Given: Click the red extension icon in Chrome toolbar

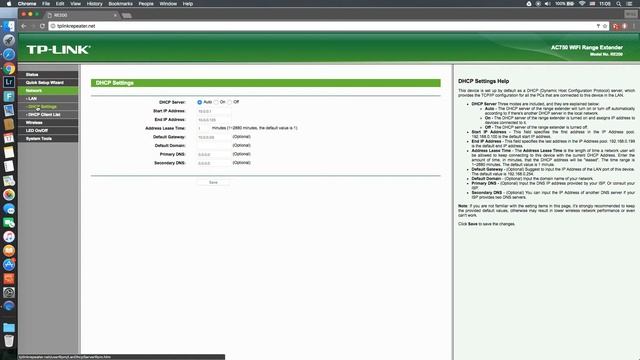Looking at the screenshot, I should pos(616,26).
